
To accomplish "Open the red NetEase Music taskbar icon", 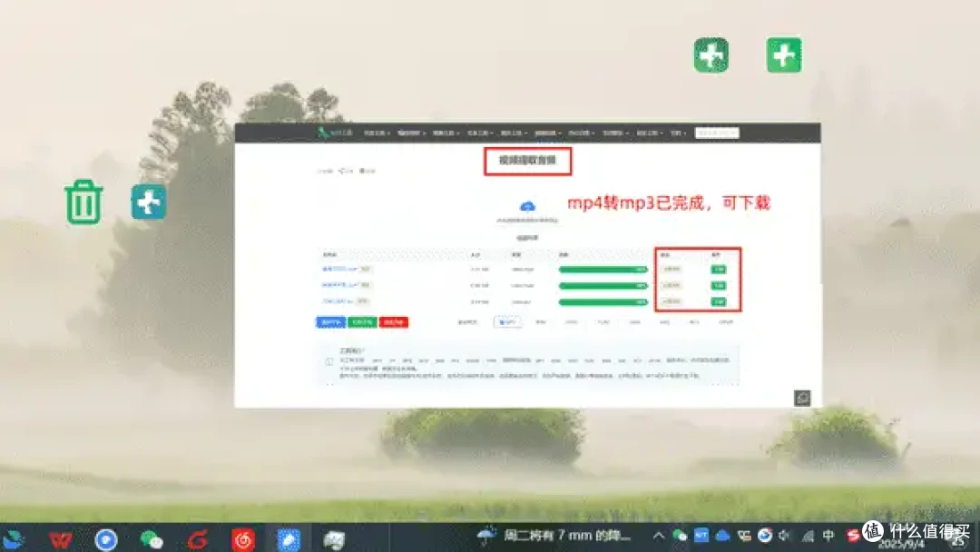I will tap(243, 539).
